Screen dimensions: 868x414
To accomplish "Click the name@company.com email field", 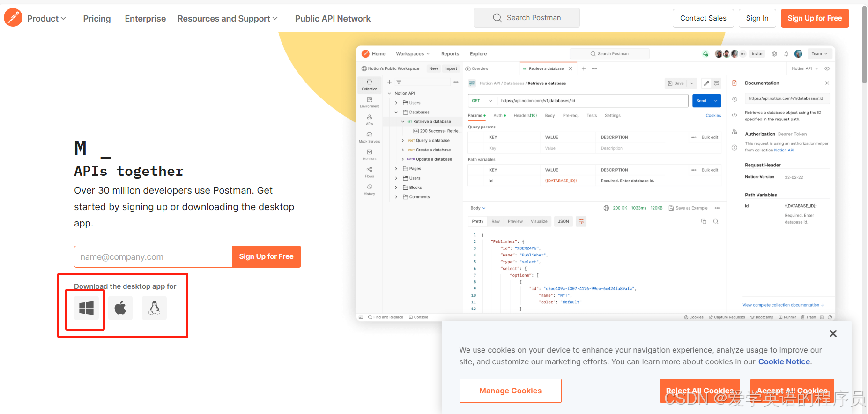I will click(x=153, y=256).
